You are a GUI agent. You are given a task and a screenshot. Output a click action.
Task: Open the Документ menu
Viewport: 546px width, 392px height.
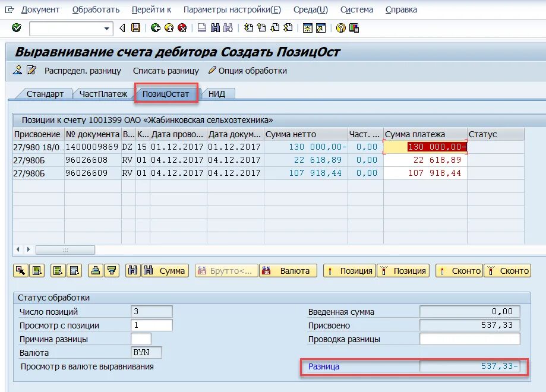(40, 10)
